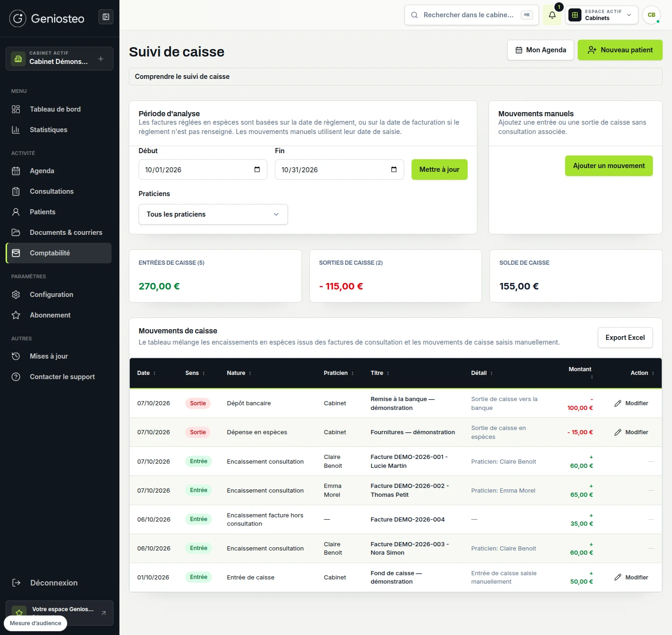672x635 pixels.
Task: Expand Tous les praticiens dropdown
Action: 213,214
